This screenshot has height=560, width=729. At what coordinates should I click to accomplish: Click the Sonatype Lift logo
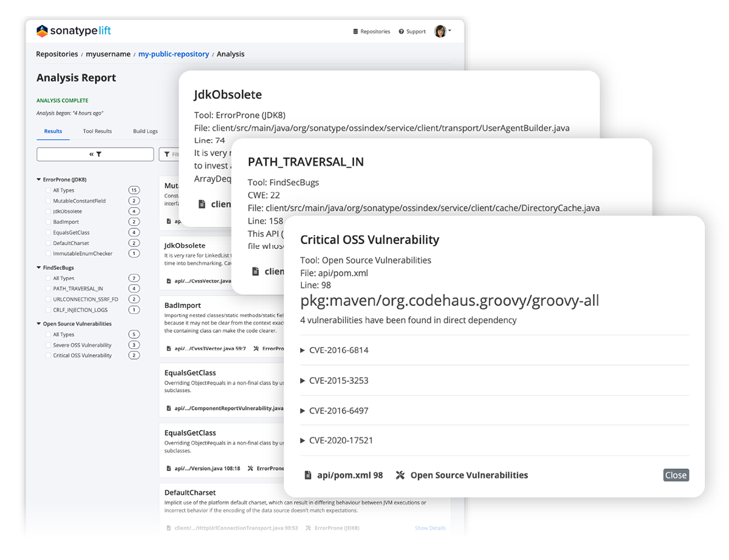click(x=74, y=31)
